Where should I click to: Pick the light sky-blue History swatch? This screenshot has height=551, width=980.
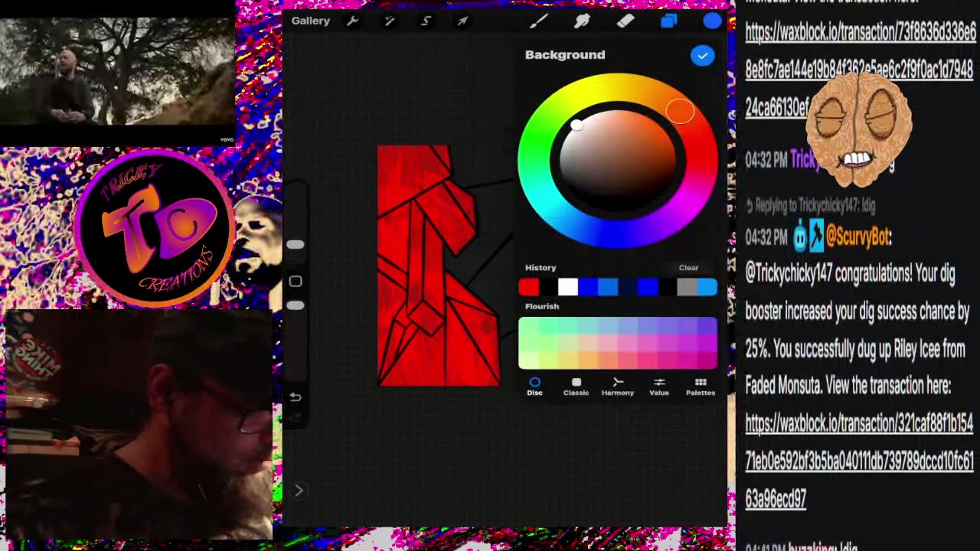pos(707,287)
